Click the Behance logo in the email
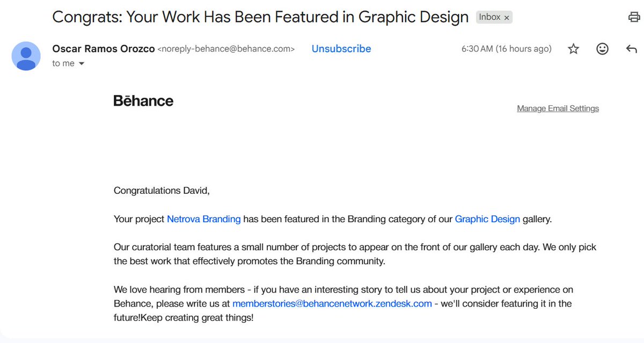Screen dimensions: 644x343 click(x=143, y=101)
